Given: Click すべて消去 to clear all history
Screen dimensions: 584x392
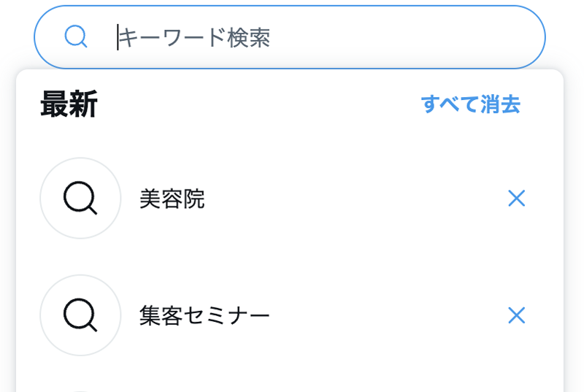Looking at the screenshot, I should (470, 104).
